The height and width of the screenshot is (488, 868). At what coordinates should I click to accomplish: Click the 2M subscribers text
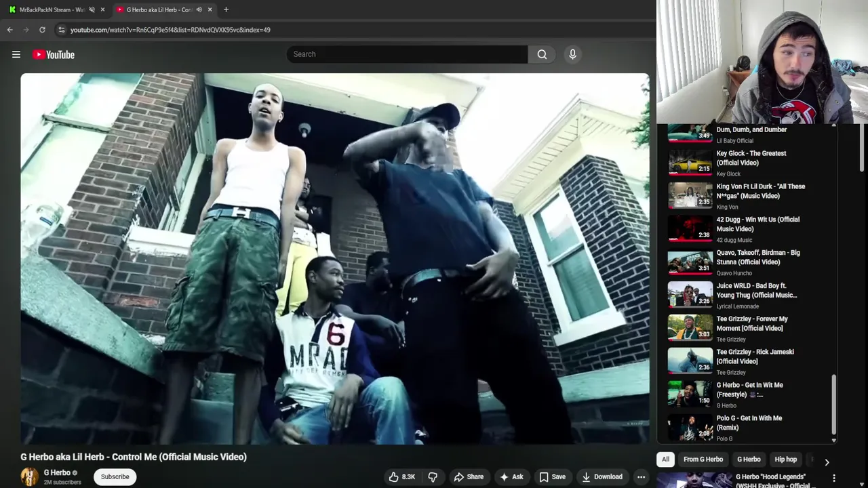click(62, 483)
